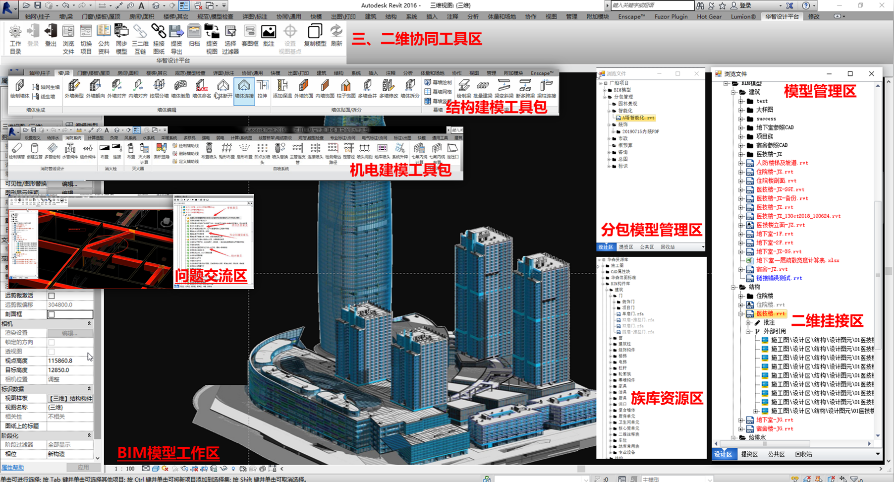Collapse the 相机 properties section
894x482 pixels.
click(x=89, y=323)
